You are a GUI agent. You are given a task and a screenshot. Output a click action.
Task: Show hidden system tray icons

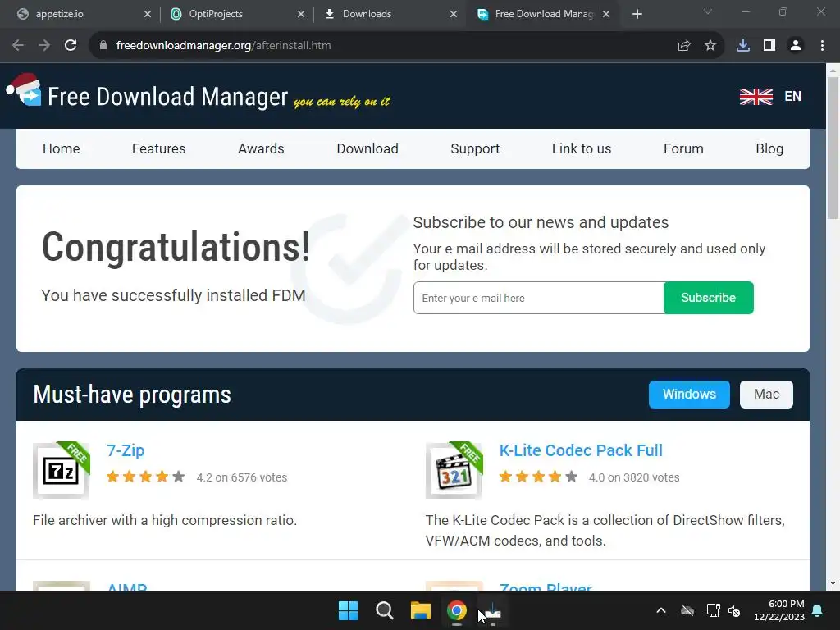(661, 610)
